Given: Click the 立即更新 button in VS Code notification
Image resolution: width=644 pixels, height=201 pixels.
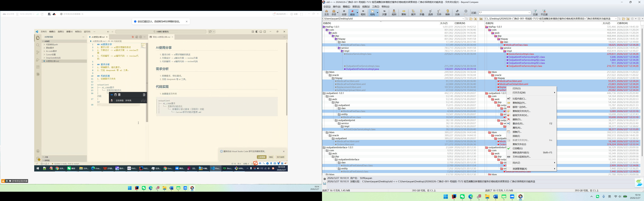Looking at the screenshot, I should (261, 157).
